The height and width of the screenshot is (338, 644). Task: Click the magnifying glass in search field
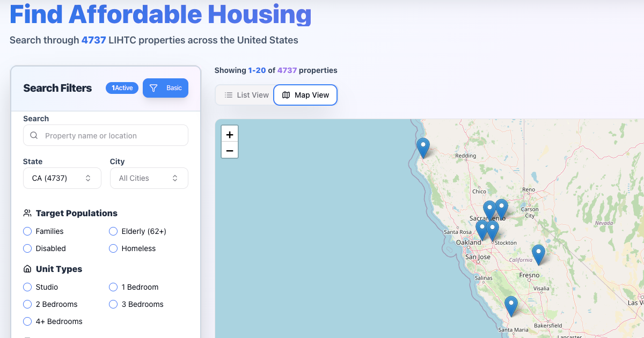click(x=33, y=135)
